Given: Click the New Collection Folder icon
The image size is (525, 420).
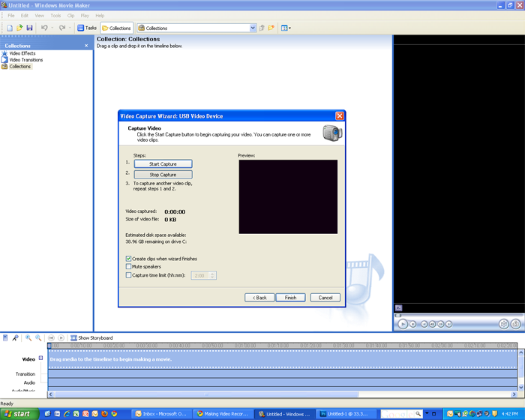Looking at the screenshot, I should [271, 28].
